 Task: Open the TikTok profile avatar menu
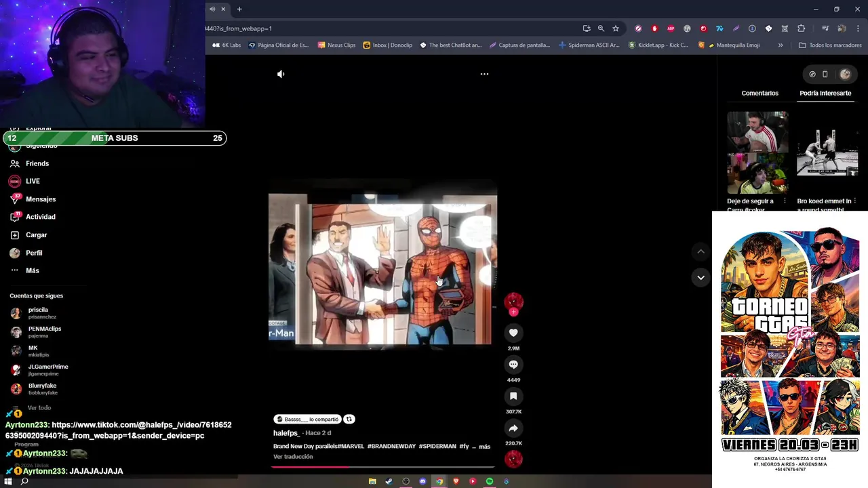tap(845, 75)
